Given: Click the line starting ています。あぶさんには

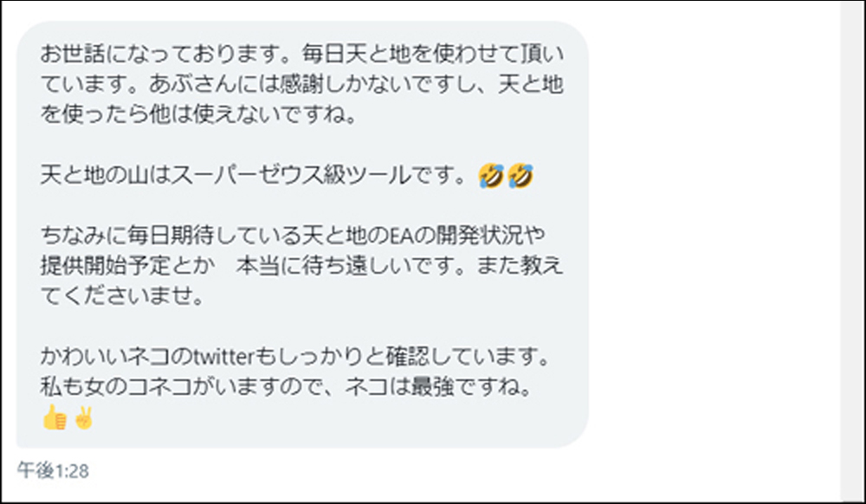Looking at the screenshot, I should coord(301,84).
